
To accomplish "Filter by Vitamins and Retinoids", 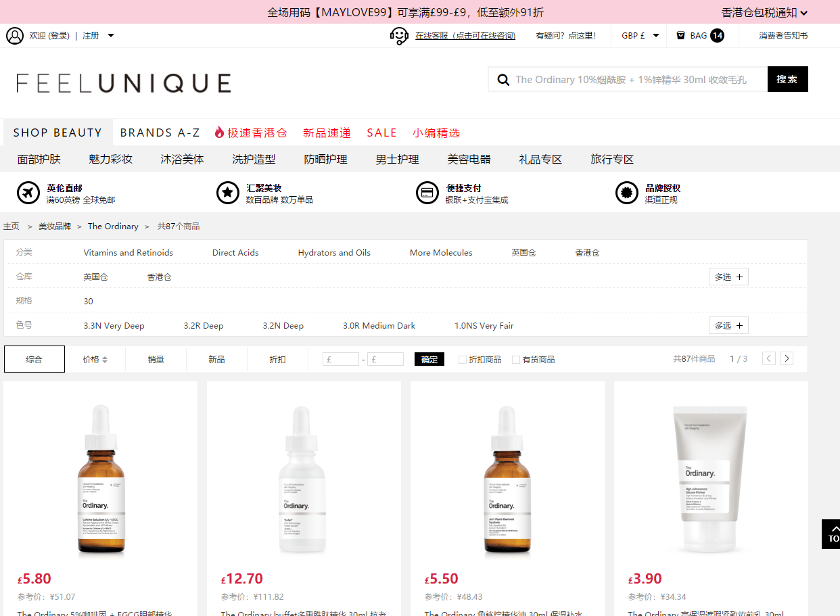I will (129, 253).
